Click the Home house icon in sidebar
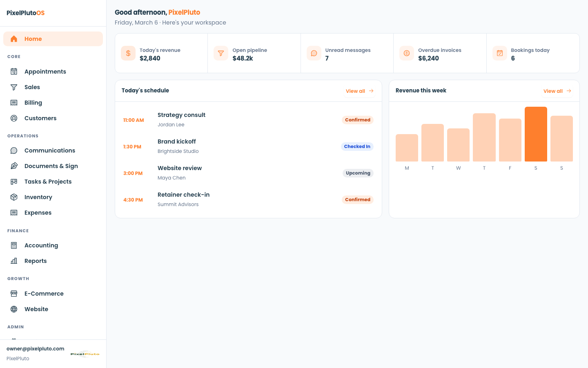588x368 pixels. (14, 39)
